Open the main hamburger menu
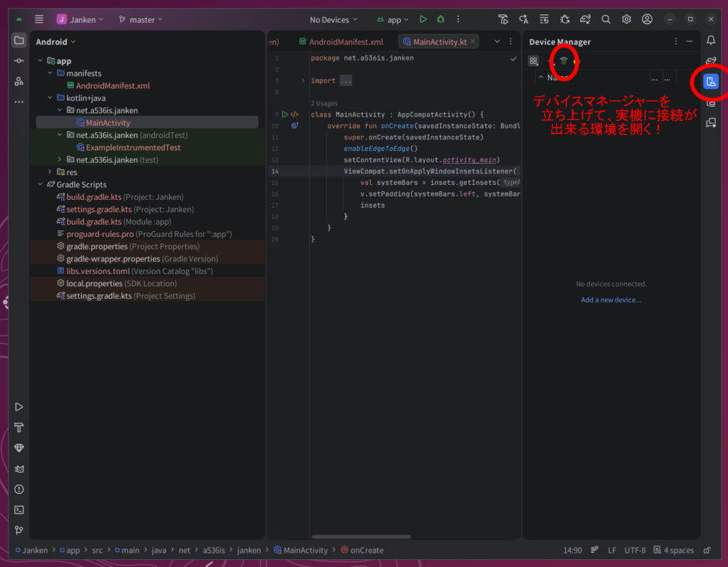 pos(39,20)
